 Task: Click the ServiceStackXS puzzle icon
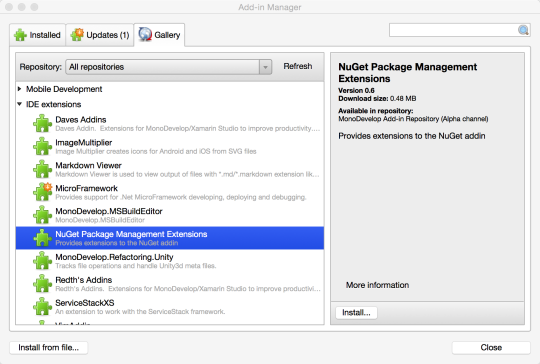click(42, 306)
